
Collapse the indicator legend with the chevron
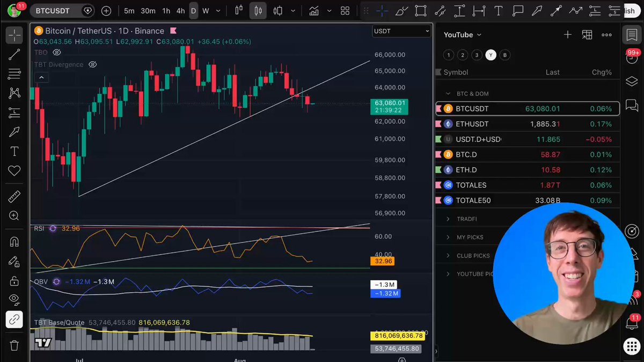[x=41, y=78]
